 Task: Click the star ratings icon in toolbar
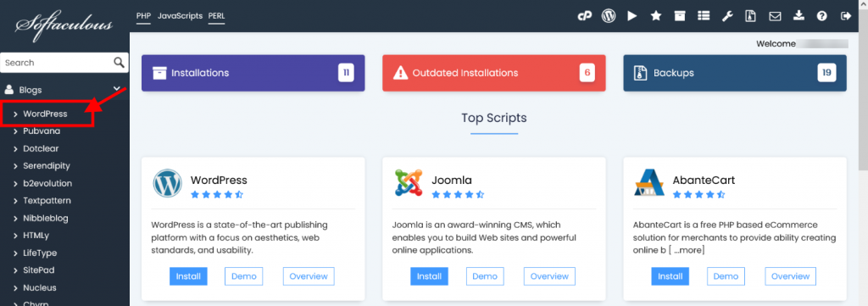(656, 16)
